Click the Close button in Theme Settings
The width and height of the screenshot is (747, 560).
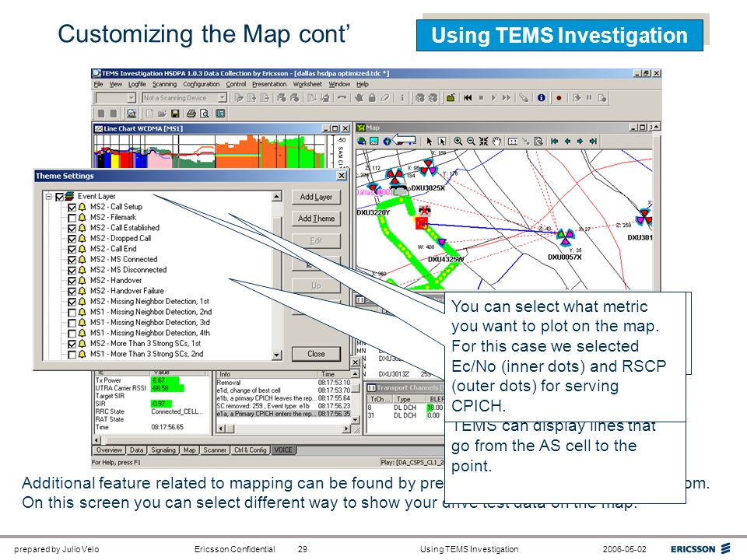click(x=316, y=354)
